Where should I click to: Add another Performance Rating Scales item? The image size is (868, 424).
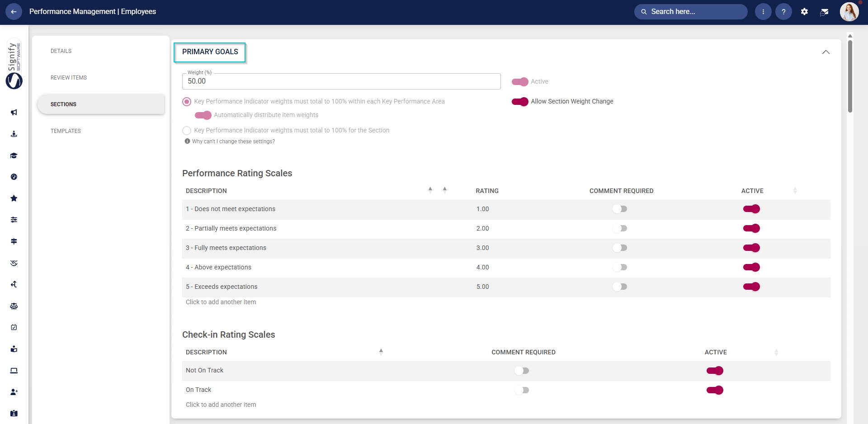click(221, 302)
